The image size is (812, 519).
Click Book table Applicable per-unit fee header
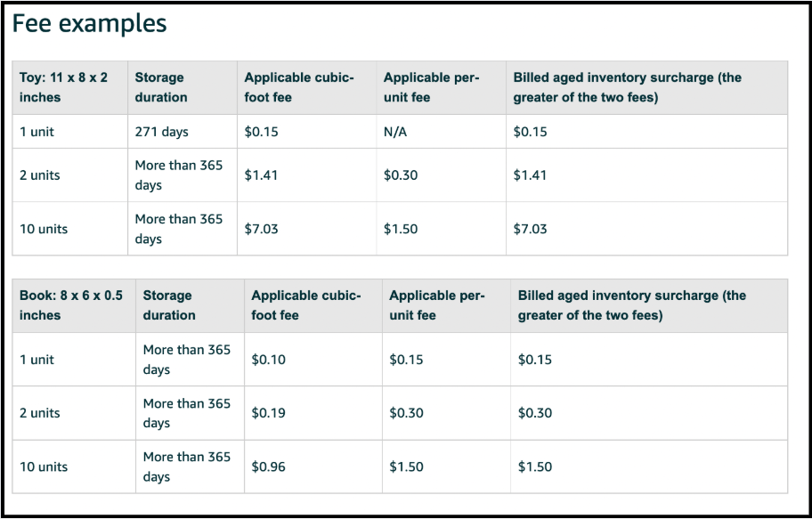tap(436, 305)
